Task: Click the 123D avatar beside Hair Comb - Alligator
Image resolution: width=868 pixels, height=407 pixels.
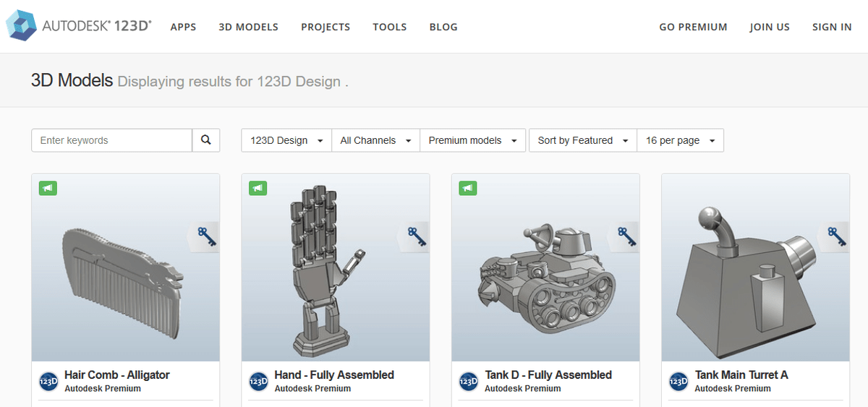Action: pos(48,381)
